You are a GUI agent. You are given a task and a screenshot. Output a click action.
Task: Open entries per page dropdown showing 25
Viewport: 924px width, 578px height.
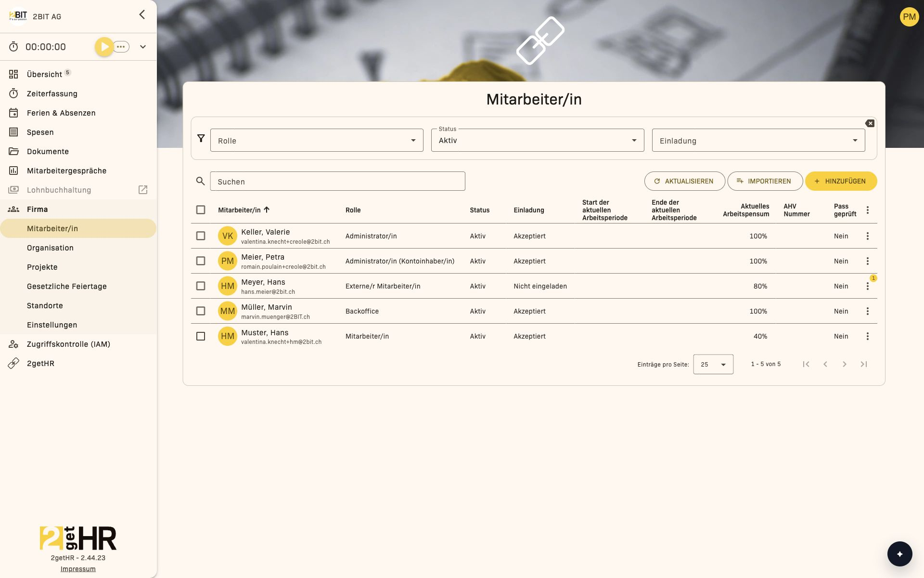(713, 364)
